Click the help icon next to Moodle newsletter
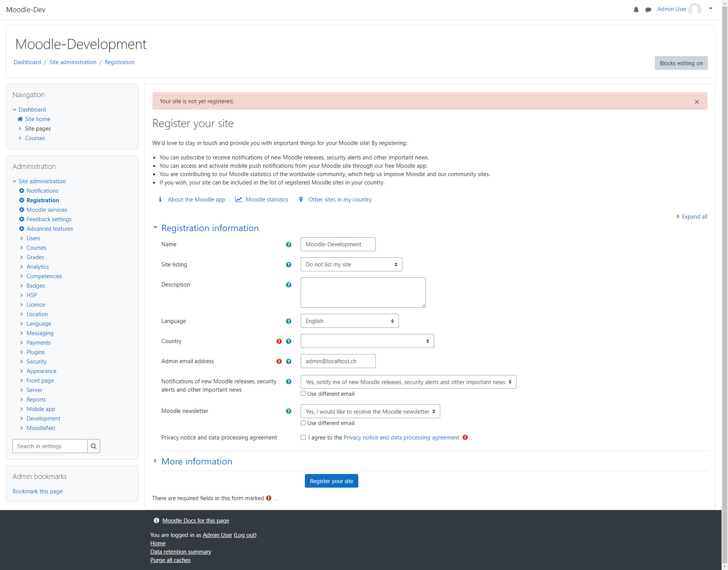The height and width of the screenshot is (570, 728). (x=289, y=411)
